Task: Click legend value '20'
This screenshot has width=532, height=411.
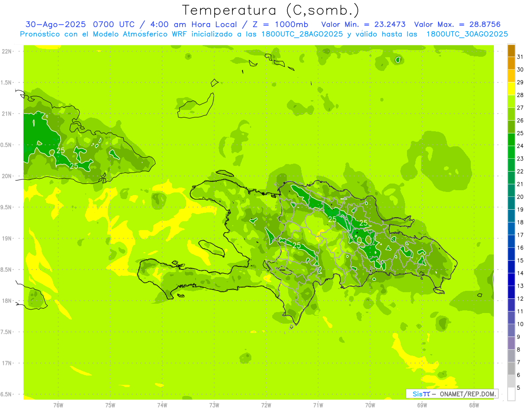Action: 520,197
